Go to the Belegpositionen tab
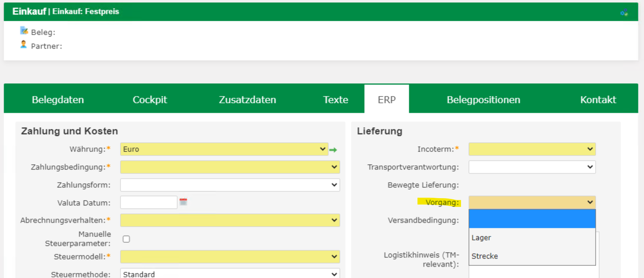The image size is (644, 278). click(x=483, y=99)
